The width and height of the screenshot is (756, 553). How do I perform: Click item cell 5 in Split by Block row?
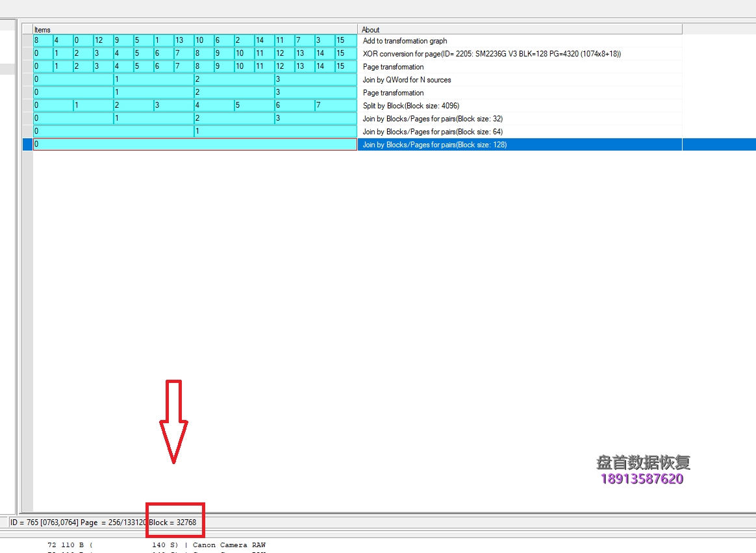point(255,105)
